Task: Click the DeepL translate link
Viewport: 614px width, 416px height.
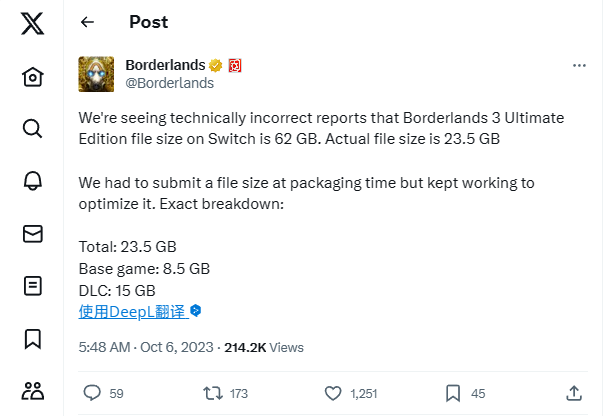Action: tap(133, 312)
